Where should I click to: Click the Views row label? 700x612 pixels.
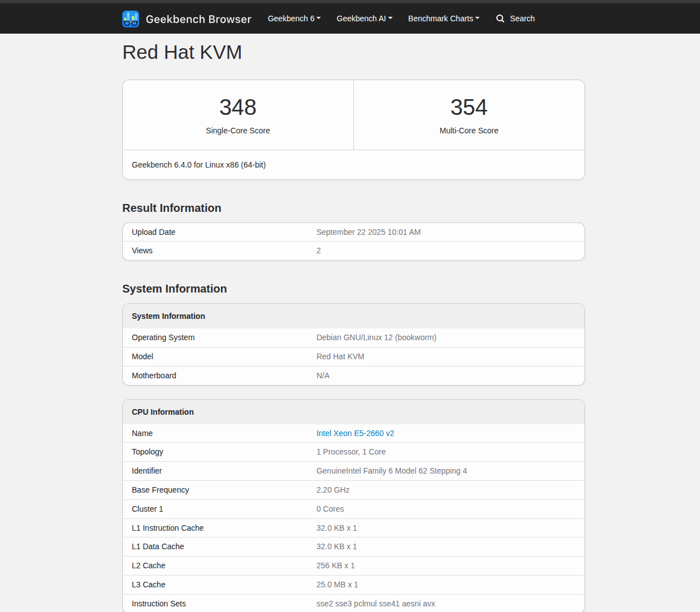point(142,251)
